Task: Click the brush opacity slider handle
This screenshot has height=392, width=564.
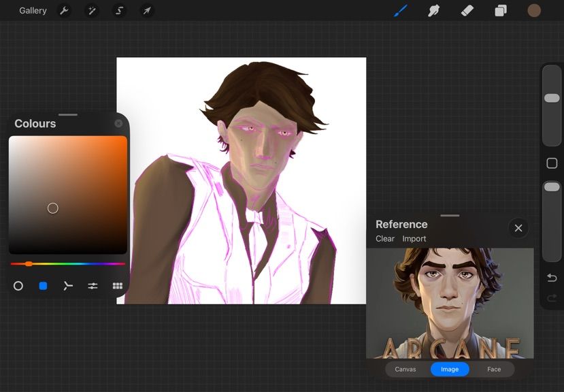Action: coord(552,187)
